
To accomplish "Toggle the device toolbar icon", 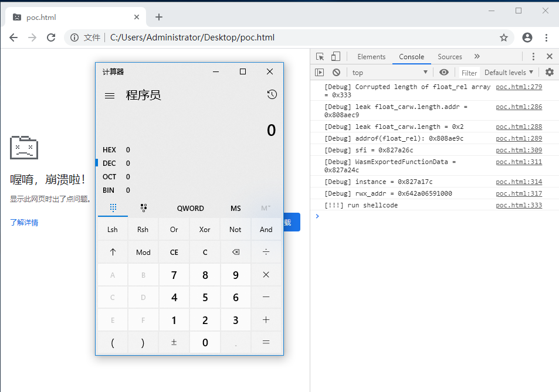I will pyautogui.click(x=336, y=57).
